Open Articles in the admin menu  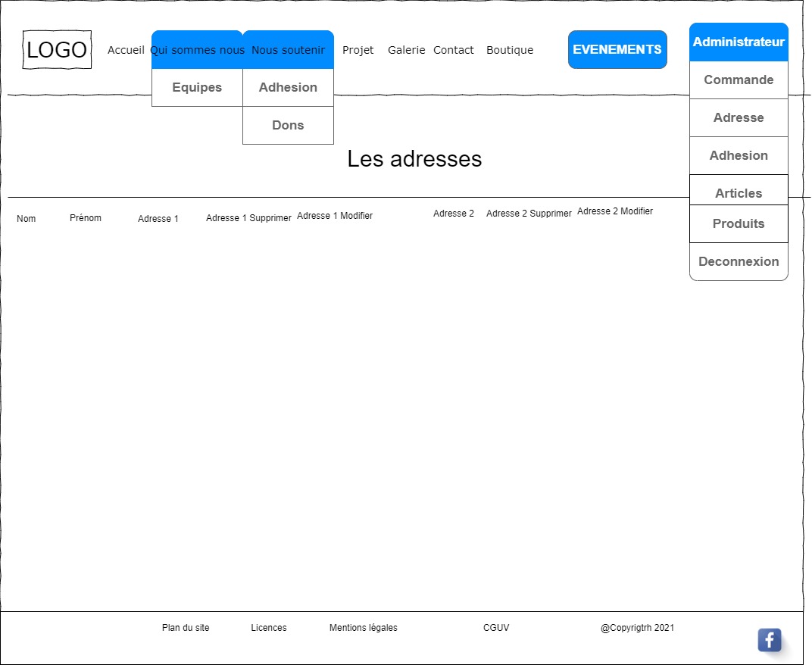click(x=739, y=192)
